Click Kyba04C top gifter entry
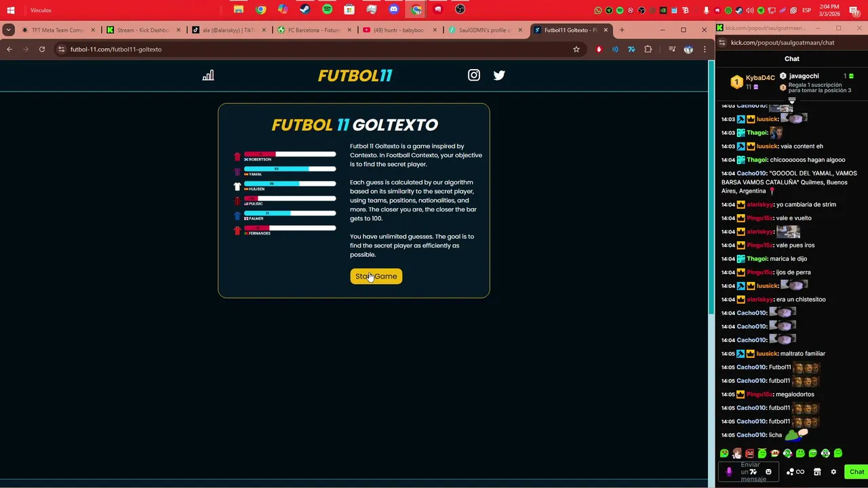 752,81
